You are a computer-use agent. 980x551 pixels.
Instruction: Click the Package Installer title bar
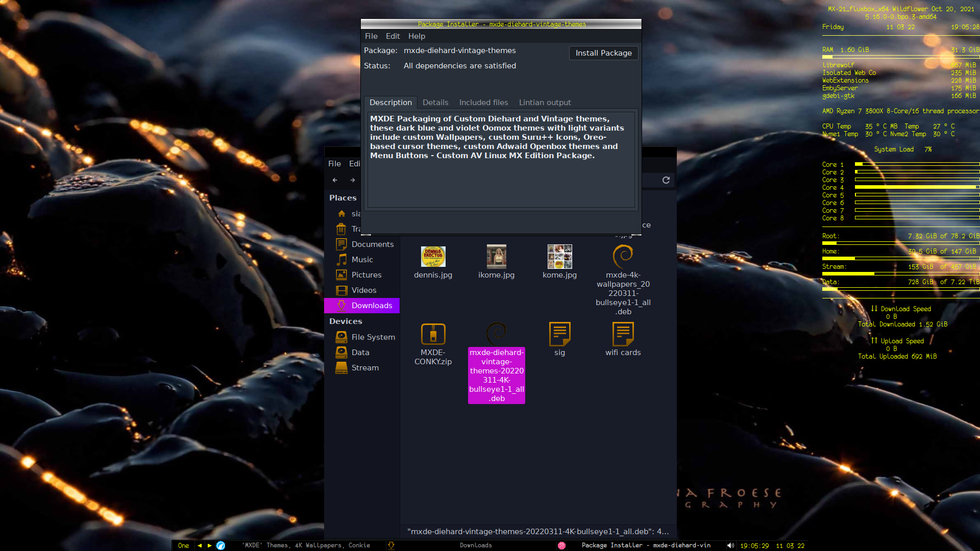coord(501,24)
